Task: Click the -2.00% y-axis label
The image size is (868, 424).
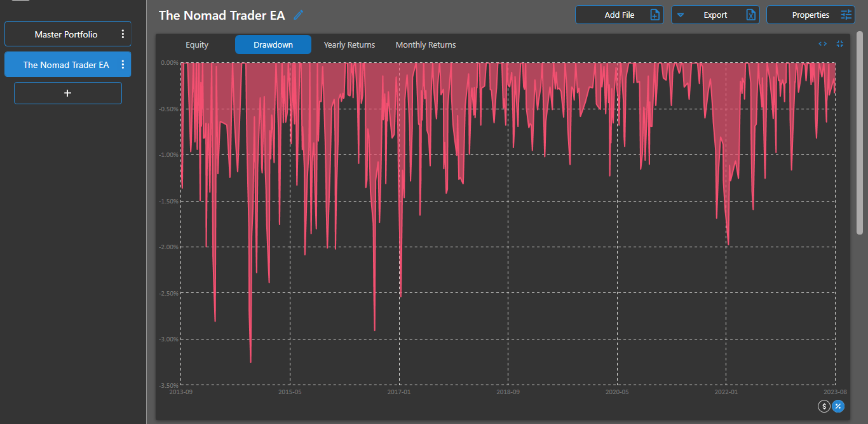Action: coord(168,247)
